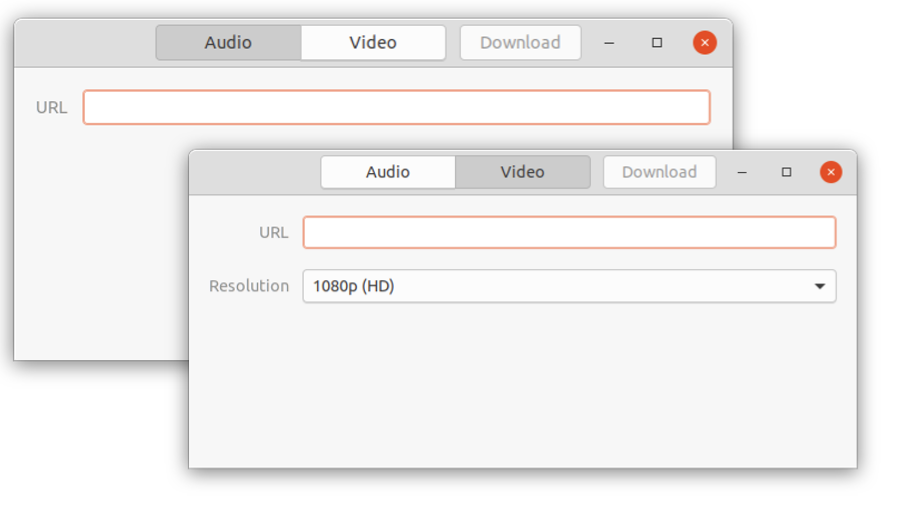Viewport: 917px width, 520px height.
Task: Click Download button in back window
Action: 520,43
